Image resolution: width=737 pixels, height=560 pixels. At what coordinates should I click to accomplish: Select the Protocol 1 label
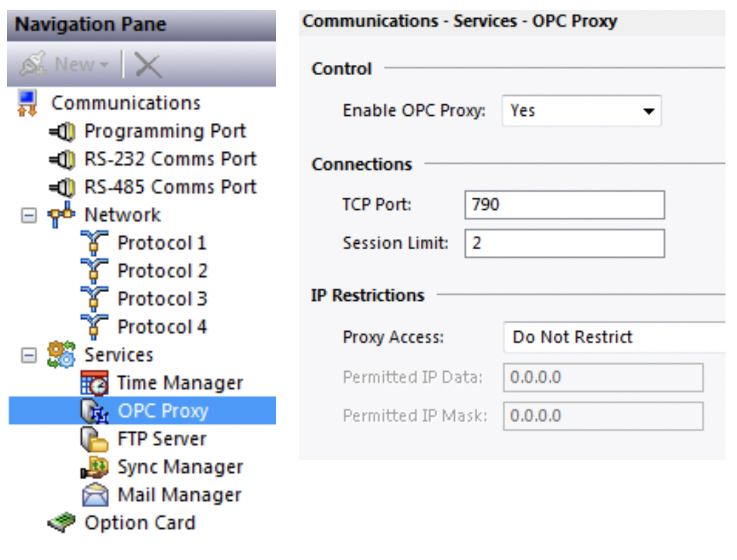(x=161, y=243)
